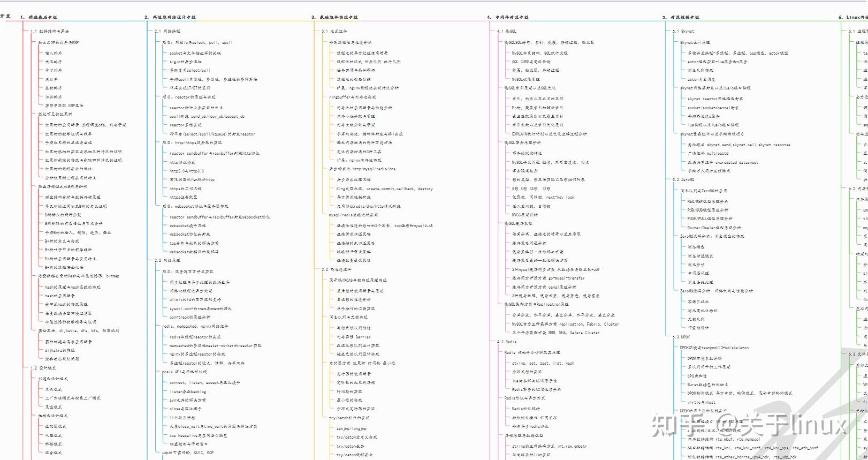Screen dimensions: 868x460
Task: Select the '1.1 数据结构与算法' branch node
Action: point(49,31)
